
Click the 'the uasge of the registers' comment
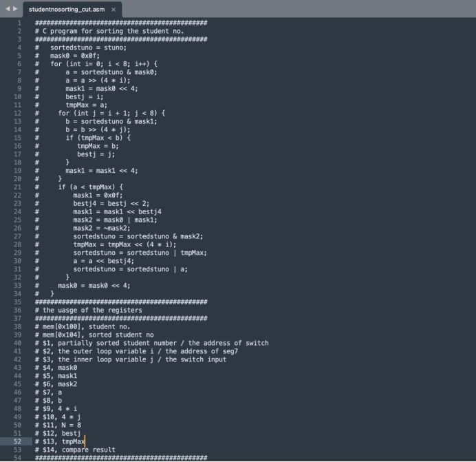(91, 310)
